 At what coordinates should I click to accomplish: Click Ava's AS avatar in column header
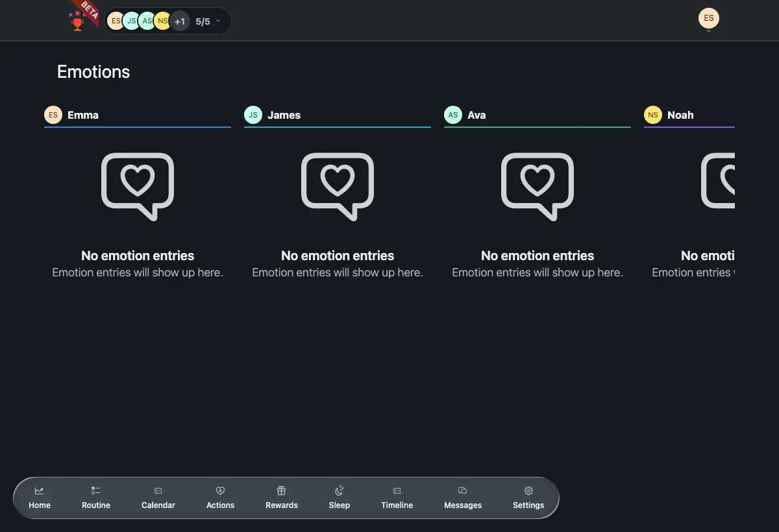[x=453, y=115]
